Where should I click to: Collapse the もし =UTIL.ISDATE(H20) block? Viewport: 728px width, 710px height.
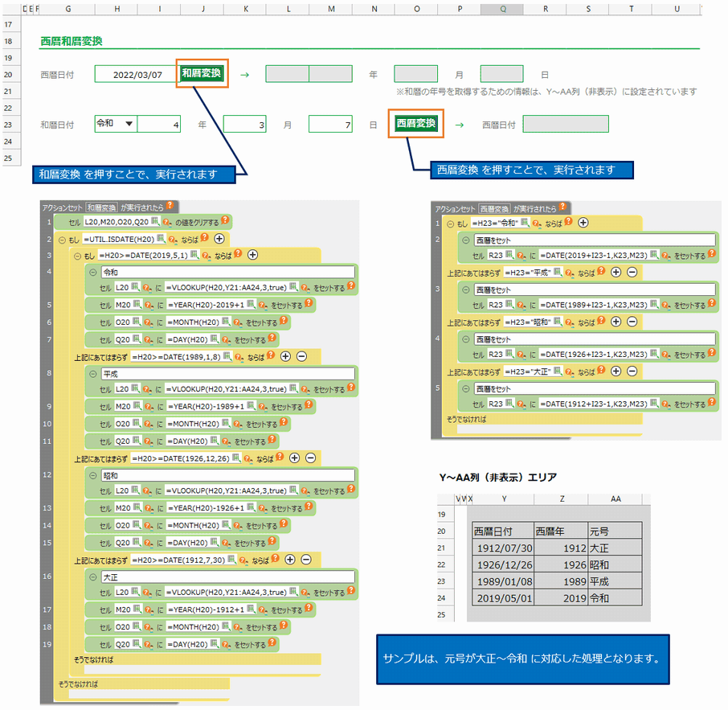click(x=62, y=239)
